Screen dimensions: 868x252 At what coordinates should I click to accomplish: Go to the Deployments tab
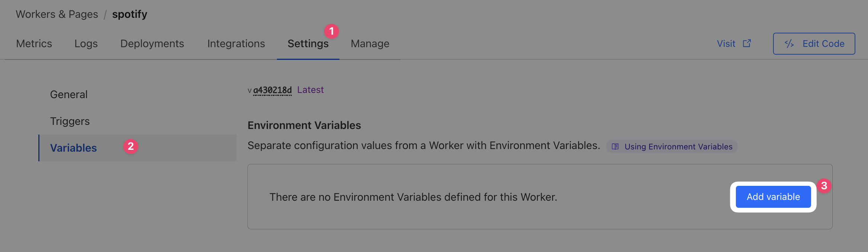point(152,44)
